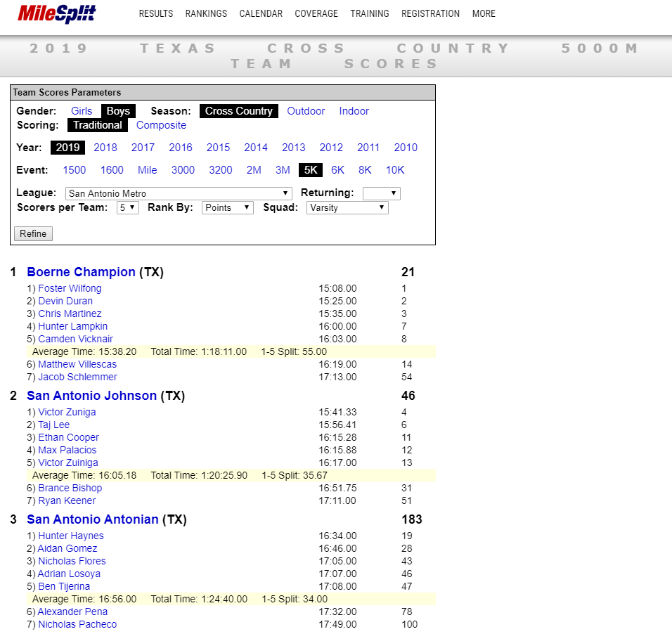
Task: Open the Scorers per Team dropdown
Action: click(127, 208)
